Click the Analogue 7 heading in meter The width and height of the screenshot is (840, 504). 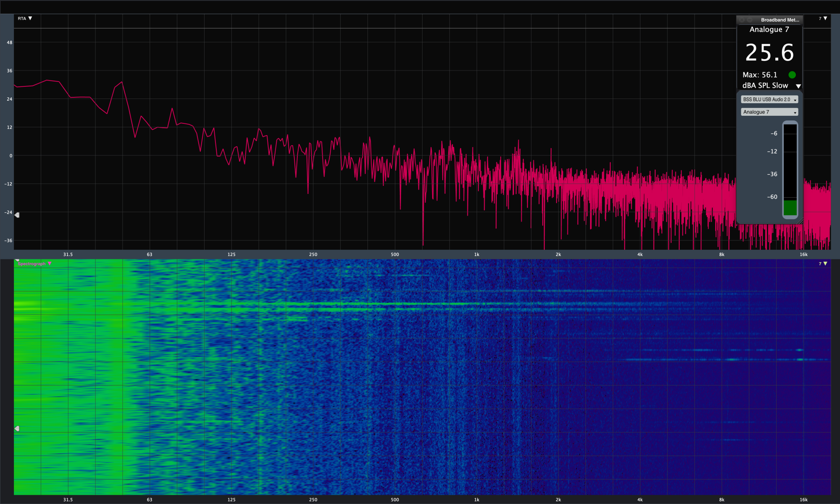pyautogui.click(x=769, y=29)
